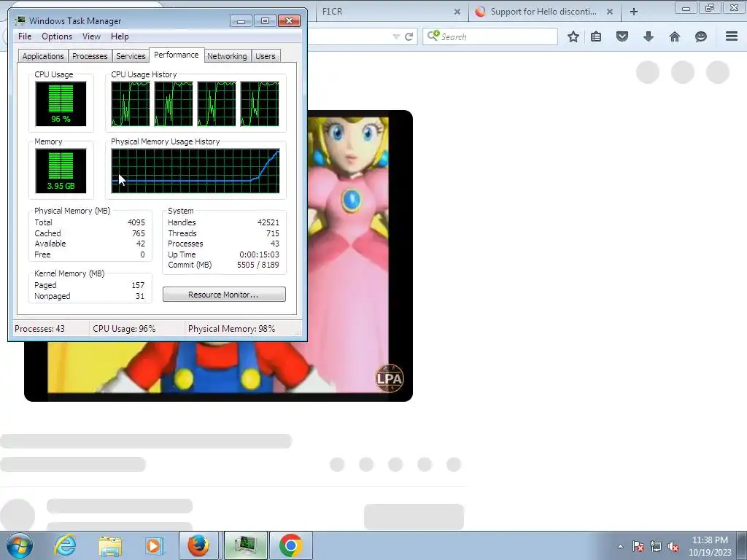Switch to Support for Hello tab
Screen dimensions: 747x560
point(544,12)
